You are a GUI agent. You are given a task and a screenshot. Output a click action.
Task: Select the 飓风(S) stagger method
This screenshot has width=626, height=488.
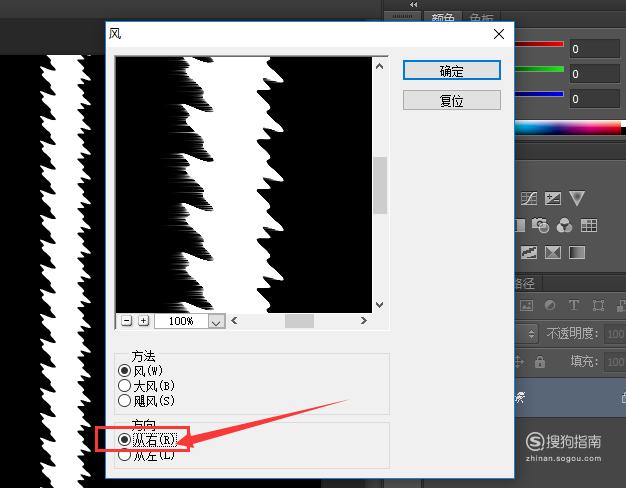(147, 401)
